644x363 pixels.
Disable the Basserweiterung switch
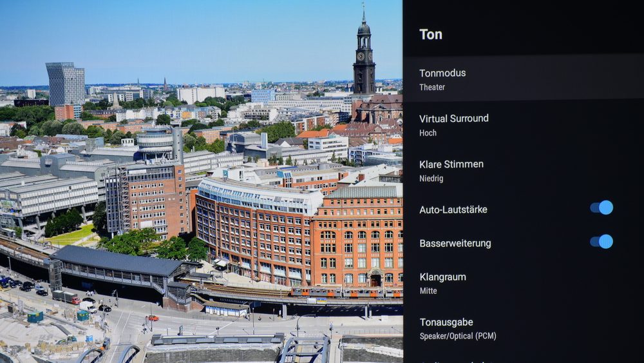(601, 242)
